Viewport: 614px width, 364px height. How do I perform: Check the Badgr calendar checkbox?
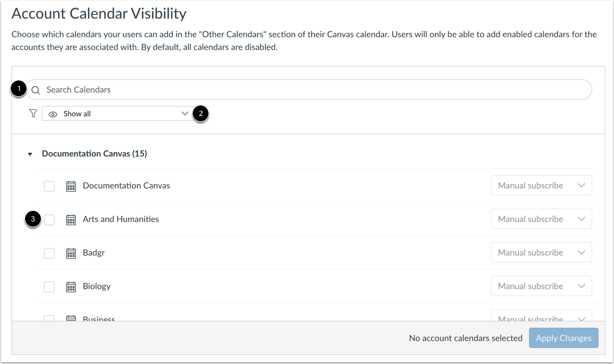coord(49,253)
